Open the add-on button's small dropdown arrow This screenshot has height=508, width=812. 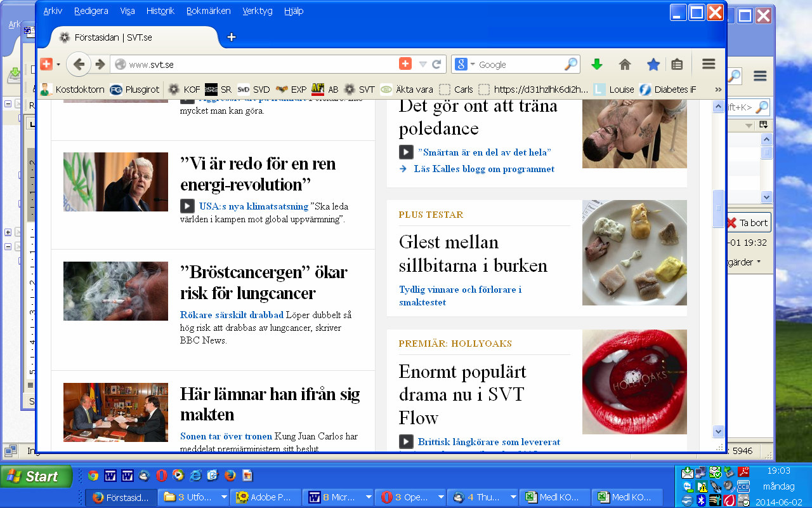pos(58,64)
